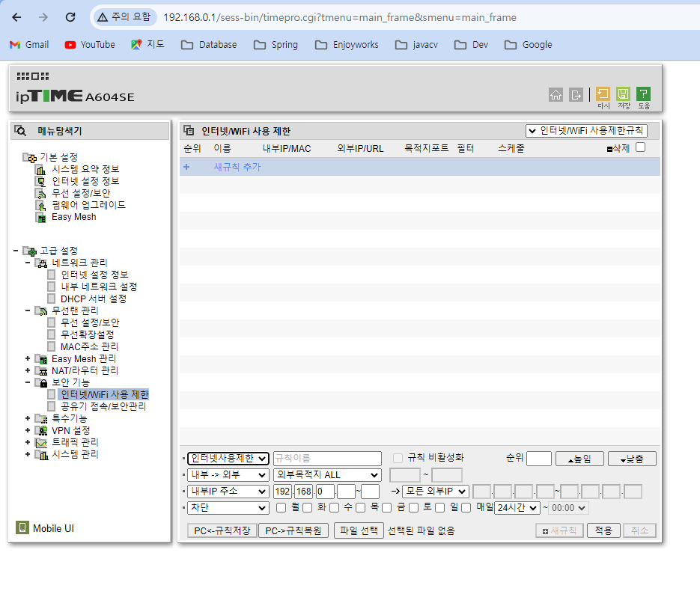This screenshot has width=700, height=615.
Task: Click the logout icon in ipTIME header
Action: [x=576, y=94]
